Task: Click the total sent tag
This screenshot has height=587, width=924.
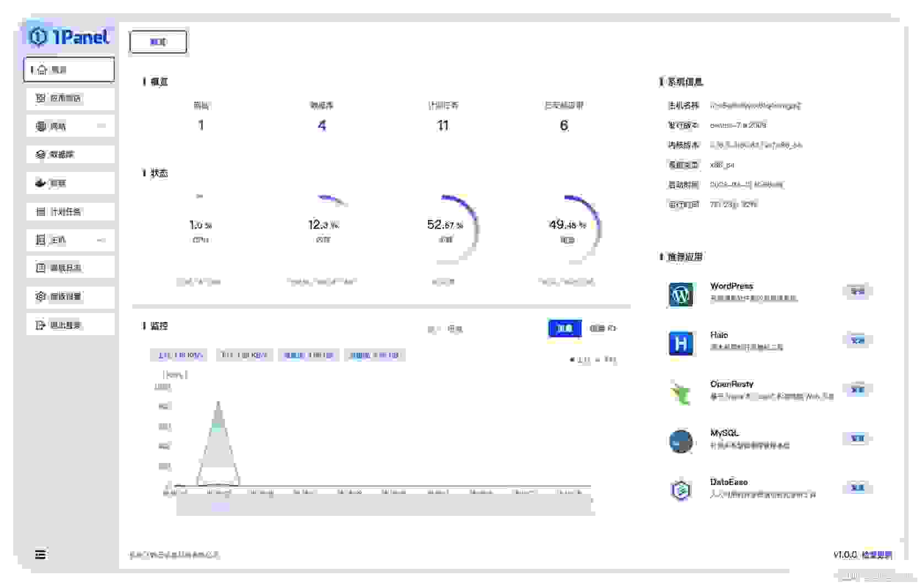Action: pos(309,355)
